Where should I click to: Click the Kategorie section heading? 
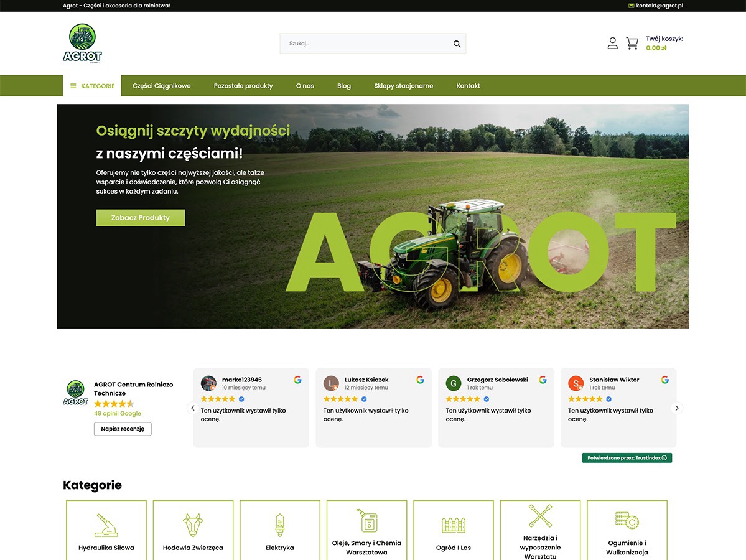pyautogui.click(x=92, y=485)
